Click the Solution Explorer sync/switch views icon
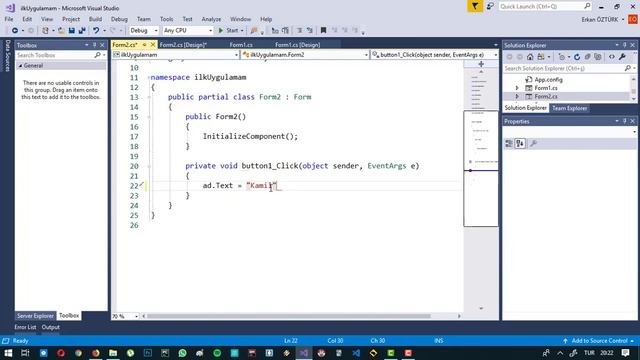The width and height of the screenshot is (640, 360). click(x=541, y=57)
